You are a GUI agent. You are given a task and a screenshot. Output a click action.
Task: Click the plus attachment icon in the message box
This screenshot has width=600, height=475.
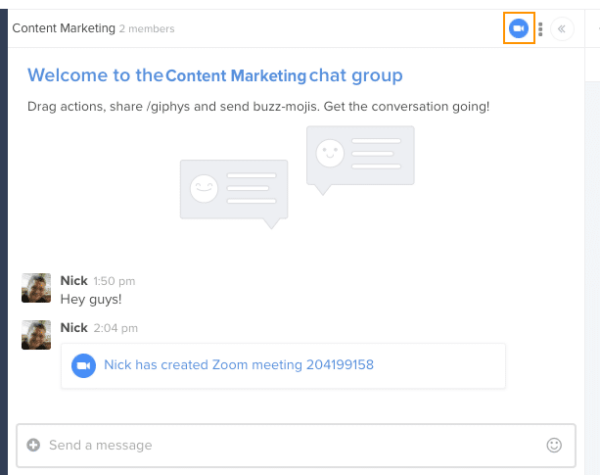[x=33, y=445]
